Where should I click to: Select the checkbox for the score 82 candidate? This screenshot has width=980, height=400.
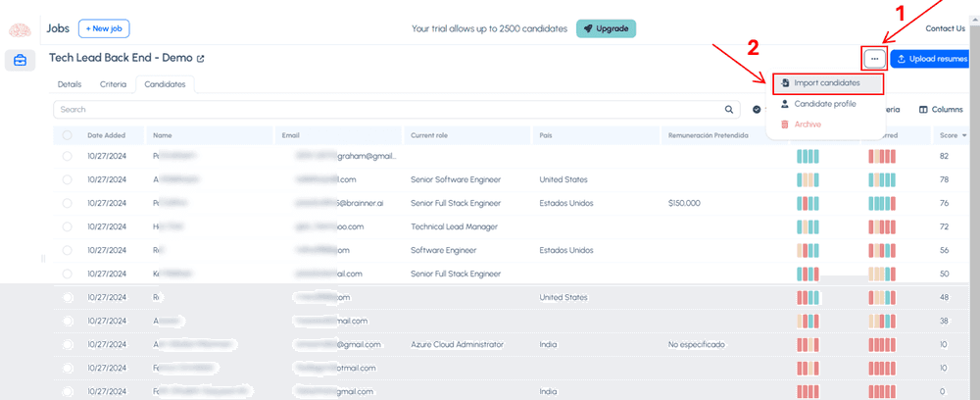[x=67, y=156]
